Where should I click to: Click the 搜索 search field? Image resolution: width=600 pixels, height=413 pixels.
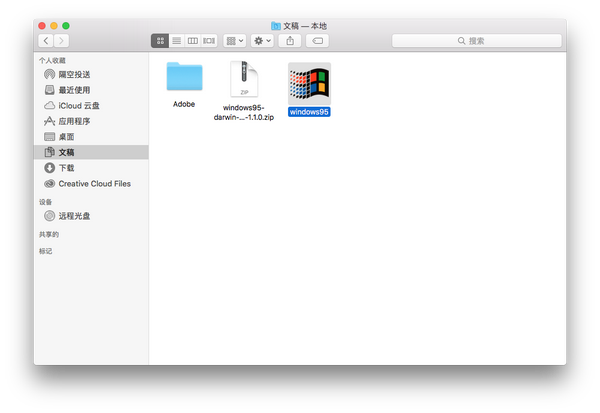click(477, 41)
